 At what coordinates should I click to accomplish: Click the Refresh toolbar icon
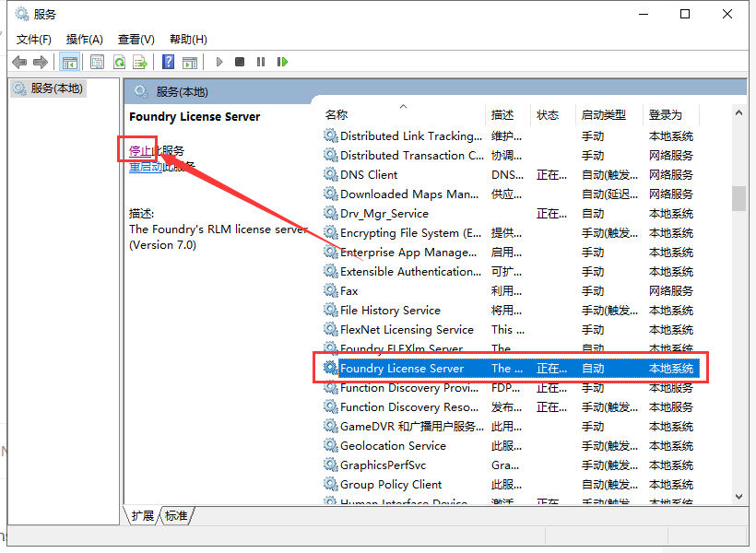click(119, 62)
